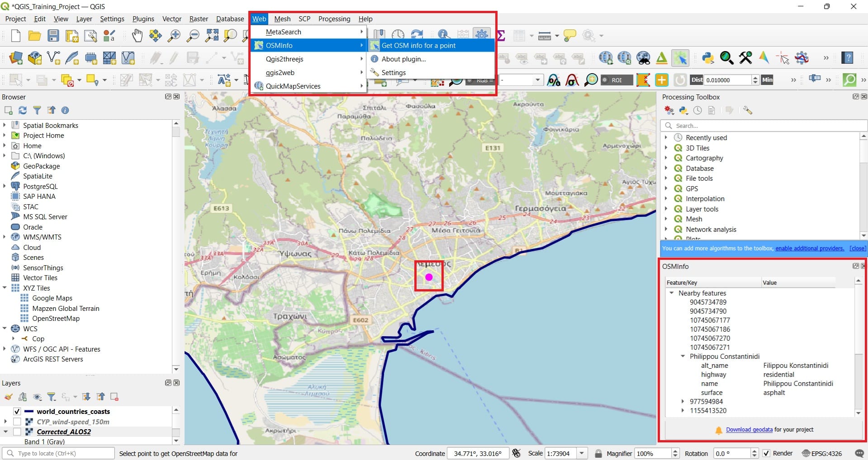The image size is (868, 460).
Task: Click the Measure ruler tool icon
Action: (x=545, y=35)
